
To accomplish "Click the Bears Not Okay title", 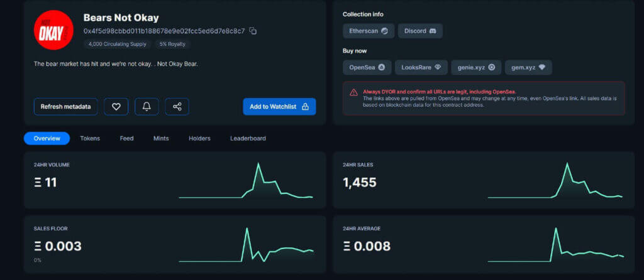I will pyautogui.click(x=121, y=18).
